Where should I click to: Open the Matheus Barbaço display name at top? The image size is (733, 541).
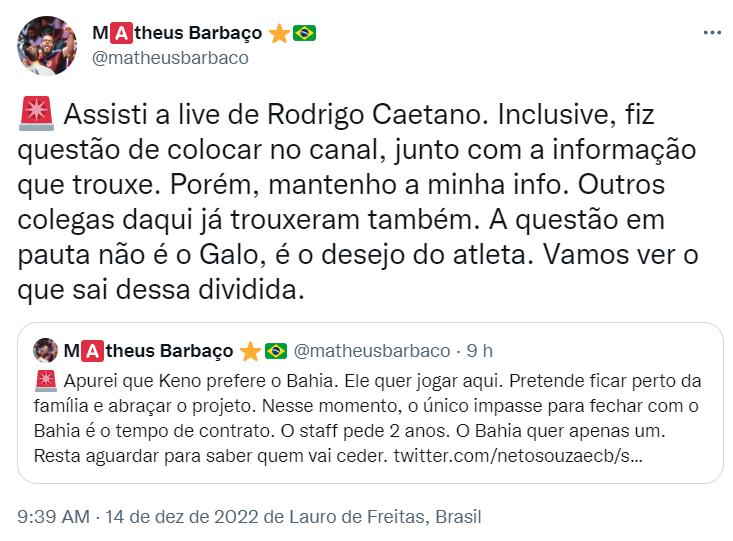[x=177, y=33]
